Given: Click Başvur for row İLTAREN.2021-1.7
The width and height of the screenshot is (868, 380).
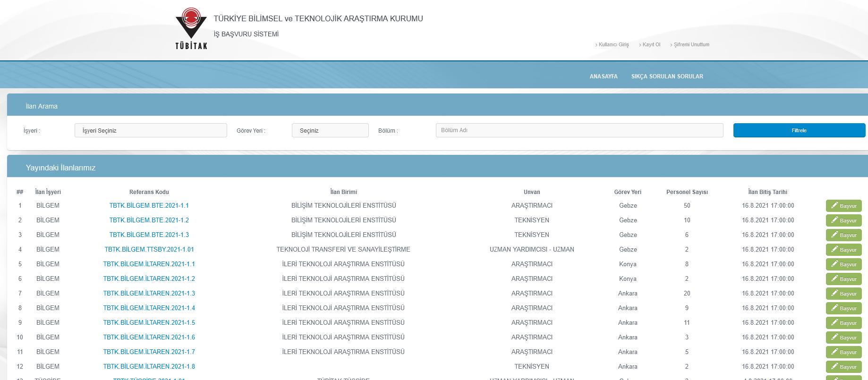Looking at the screenshot, I should pos(844,352).
